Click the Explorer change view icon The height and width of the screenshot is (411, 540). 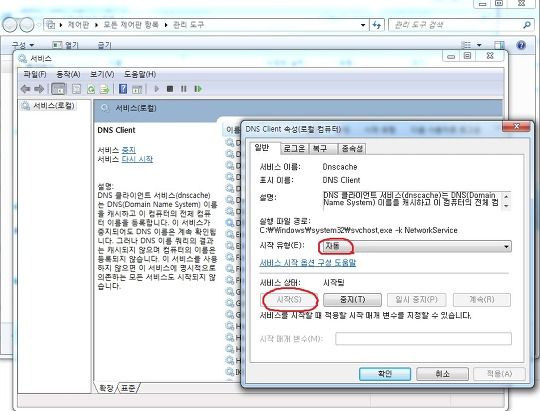(466, 45)
